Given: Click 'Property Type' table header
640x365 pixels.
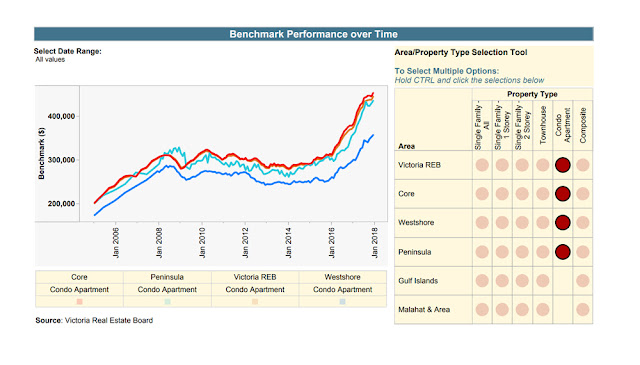Looking at the screenshot, I should pos(532,94).
